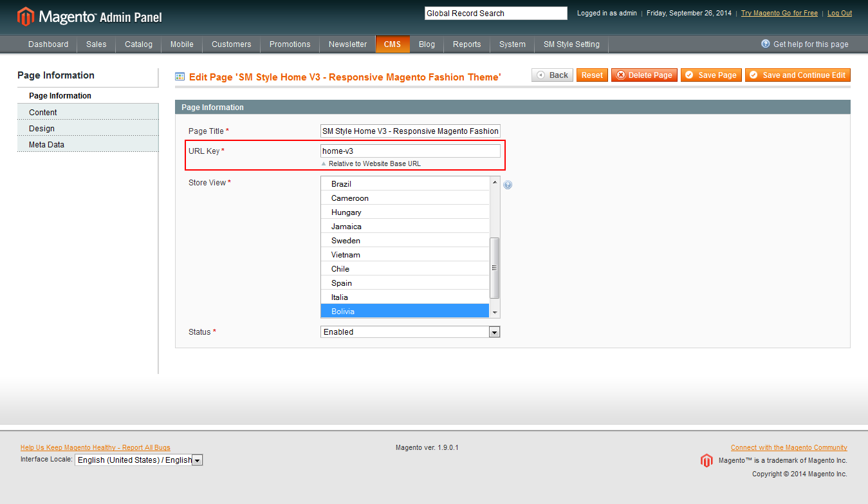Click Store View list scroll-down arrow
This screenshot has height=504, width=868.
pyautogui.click(x=495, y=312)
